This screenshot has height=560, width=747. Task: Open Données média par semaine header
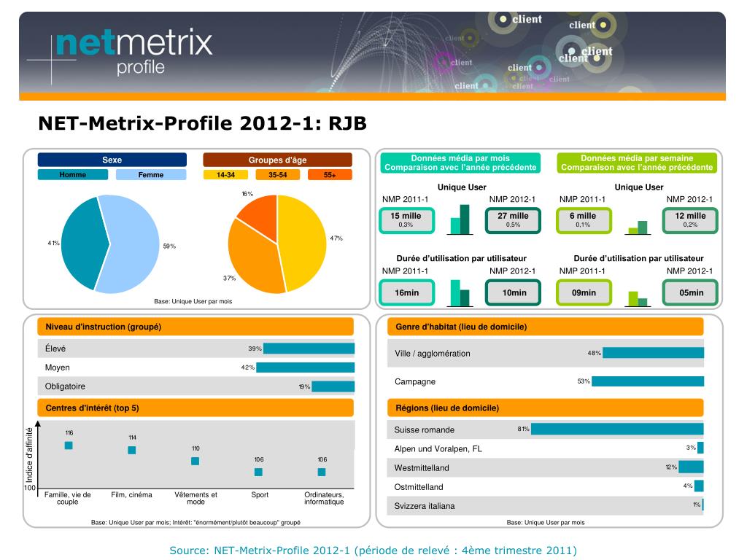(637, 163)
